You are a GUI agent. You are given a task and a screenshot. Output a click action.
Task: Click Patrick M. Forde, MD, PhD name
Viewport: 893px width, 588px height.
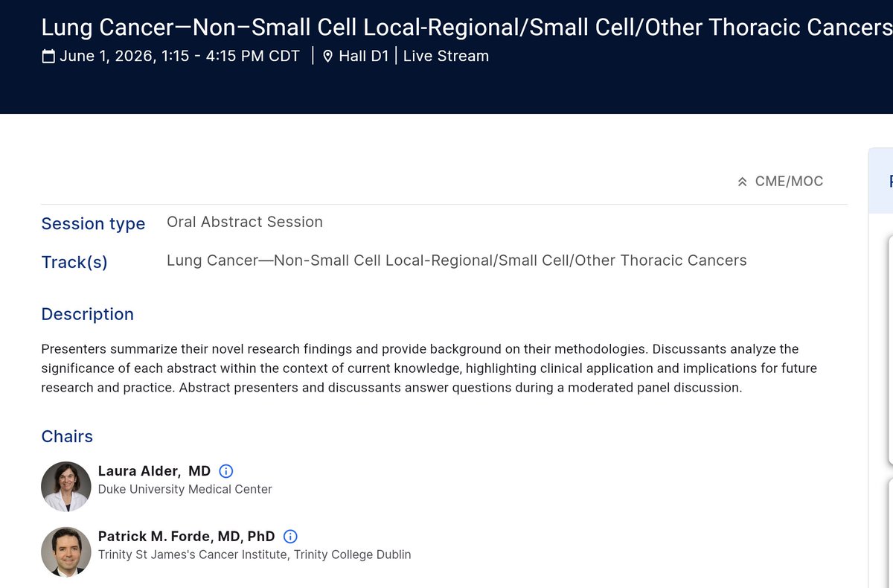[187, 537]
